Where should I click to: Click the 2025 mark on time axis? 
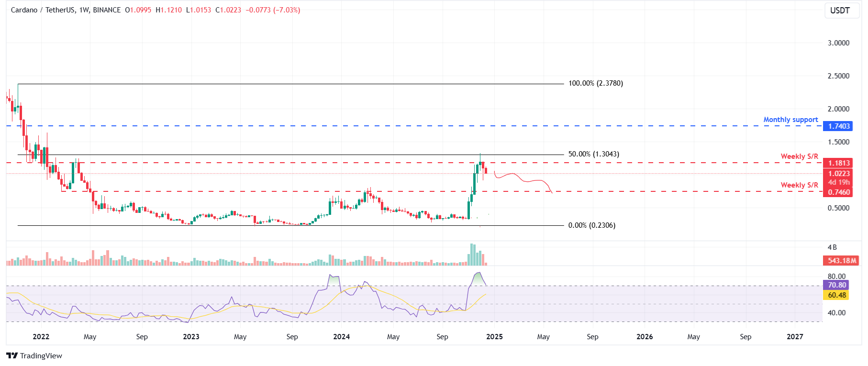494,337
